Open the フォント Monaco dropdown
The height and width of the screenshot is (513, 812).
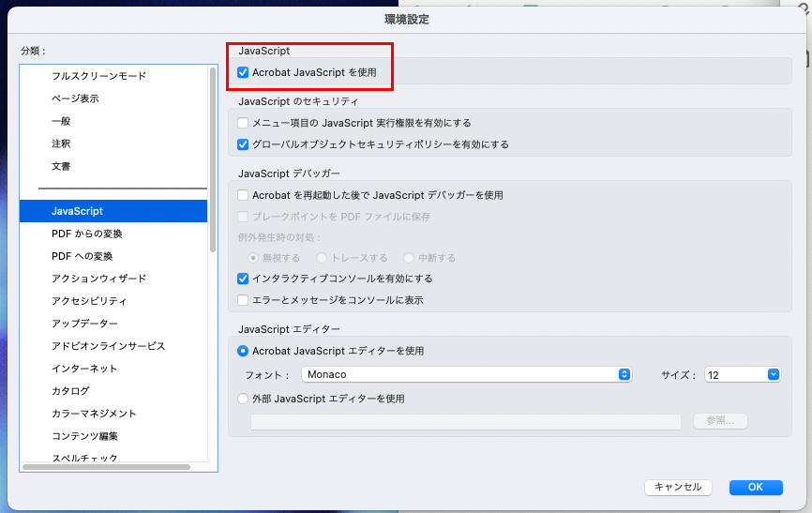[x=467, y=374]
